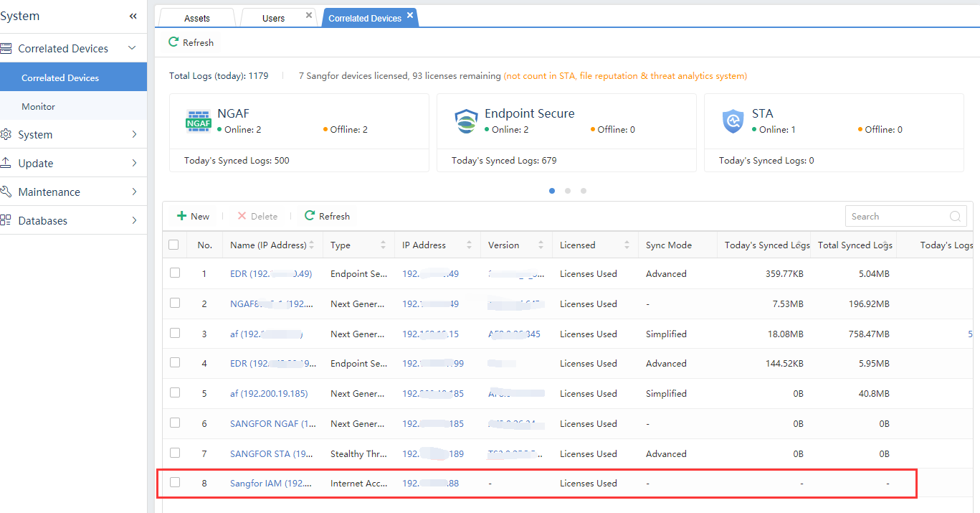Viewport: 980px width, 513px height.
Task: Check the box for row 3
Action: tap(175, 333)
